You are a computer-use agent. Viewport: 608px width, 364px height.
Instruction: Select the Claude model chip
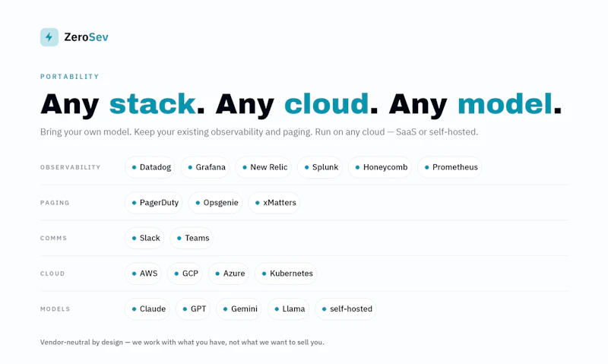[x=147, y=309]
